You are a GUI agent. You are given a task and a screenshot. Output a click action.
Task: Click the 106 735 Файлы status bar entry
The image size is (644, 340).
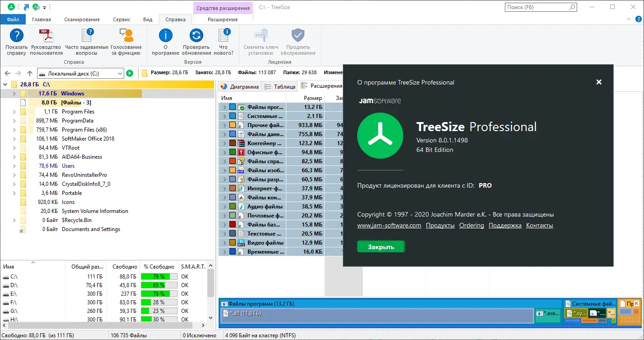[129, 335]
